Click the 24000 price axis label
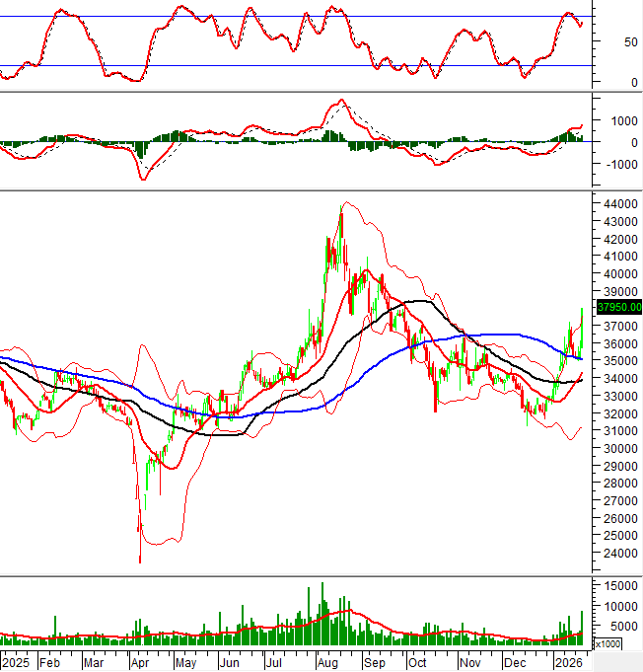Viewport: 643px width, 672px height. (619, 554)
